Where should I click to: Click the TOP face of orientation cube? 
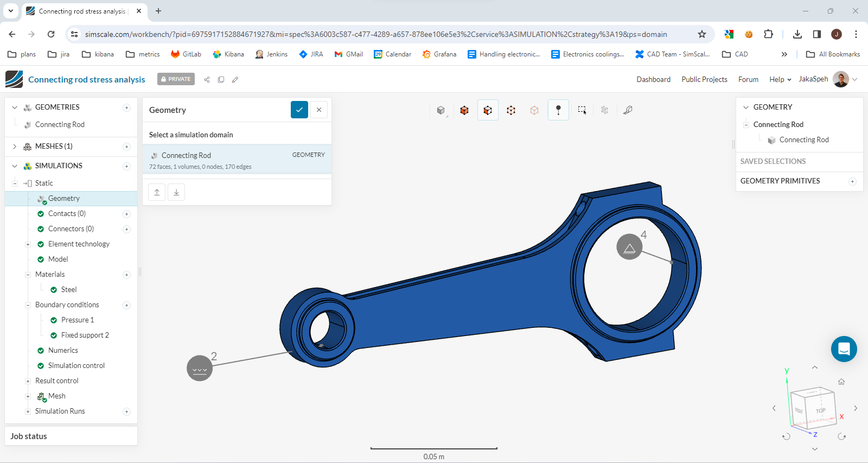click(821, 410)
